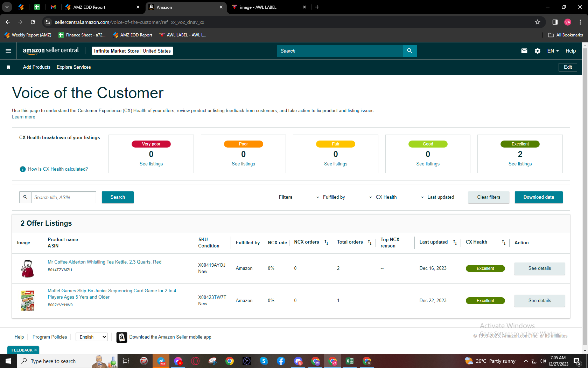Open a new browser tab
The image size is (588, 368).
point(317,7)
